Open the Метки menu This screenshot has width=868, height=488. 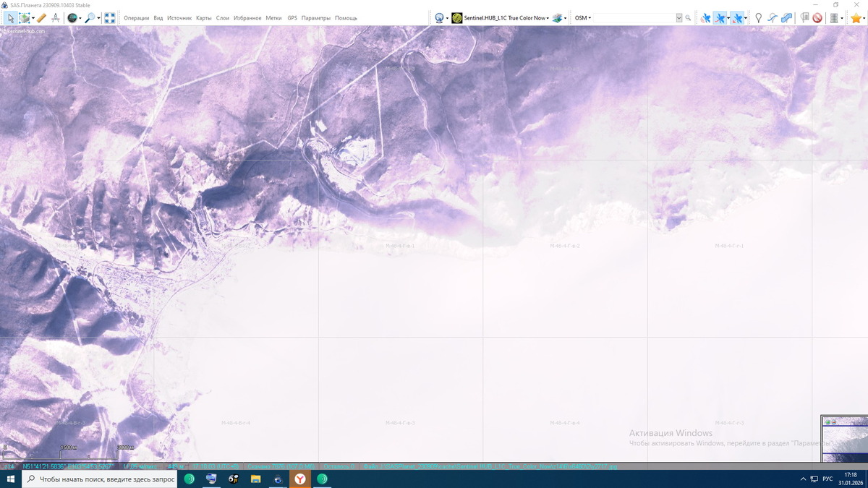coord(273,18)
